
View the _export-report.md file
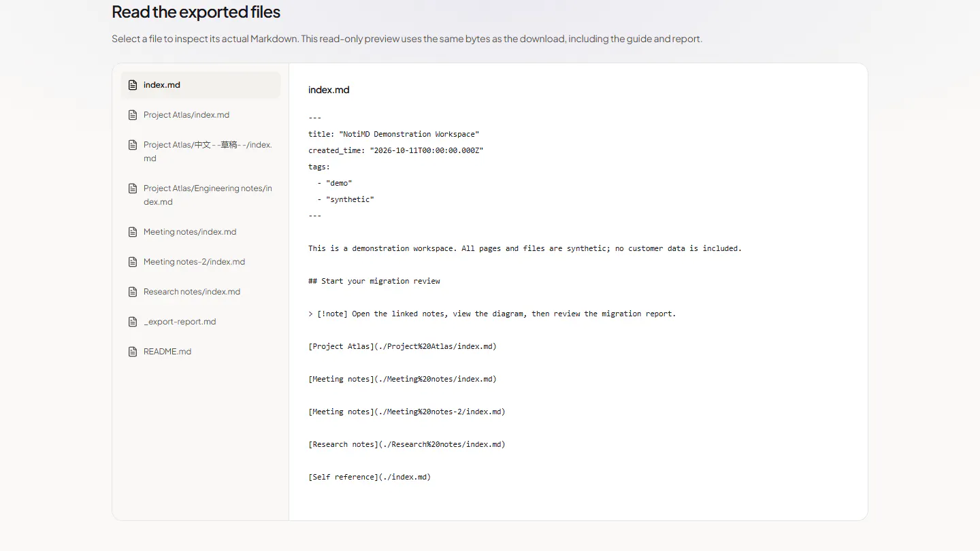(x=201, y=322)
